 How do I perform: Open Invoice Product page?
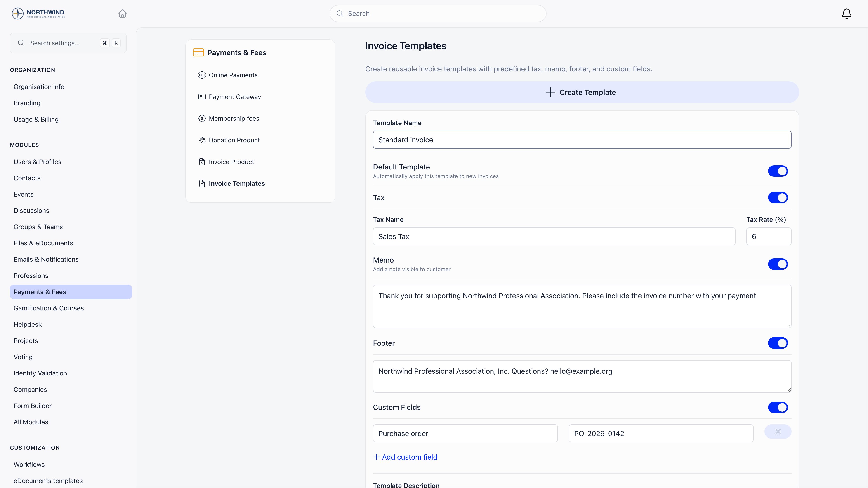231,162
